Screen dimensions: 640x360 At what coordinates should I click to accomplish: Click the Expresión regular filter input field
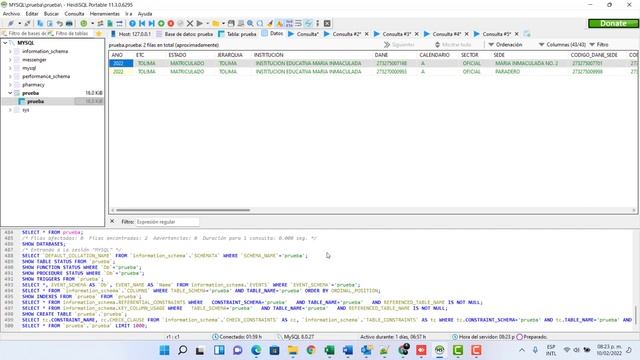(167, 222)
